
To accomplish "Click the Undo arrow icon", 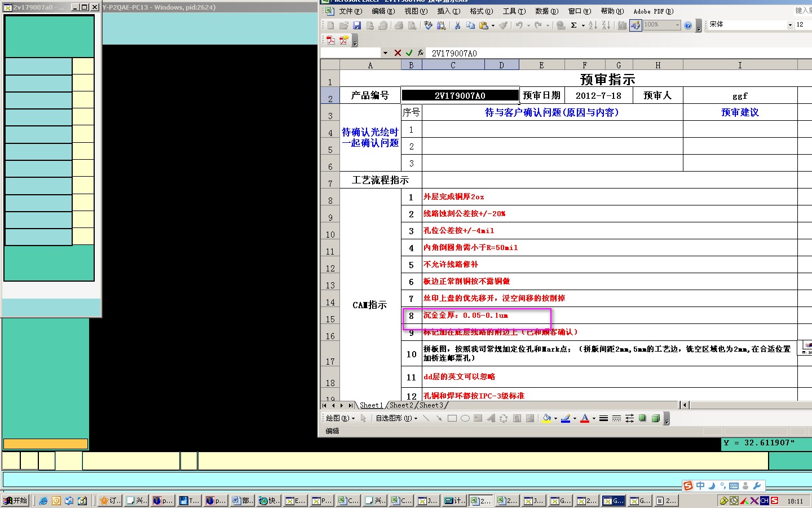I will point(519,25).
